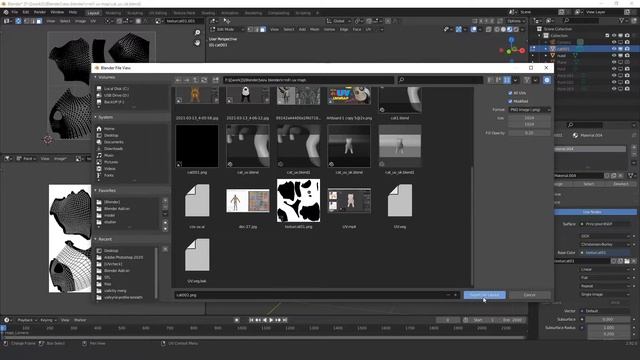640x360 pixels.
Task: Open the Downloads system folder
Action: (x=113, y=149)
